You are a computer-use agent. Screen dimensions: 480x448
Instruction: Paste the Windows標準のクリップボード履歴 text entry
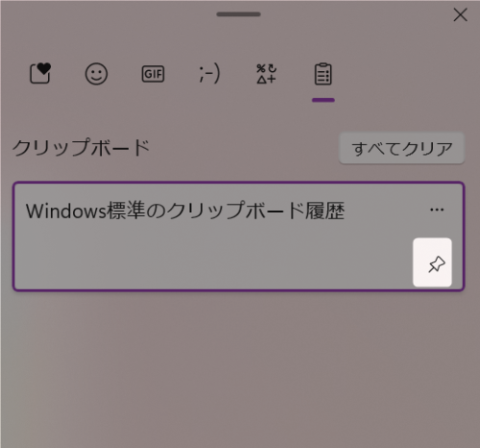pos(185,211)
